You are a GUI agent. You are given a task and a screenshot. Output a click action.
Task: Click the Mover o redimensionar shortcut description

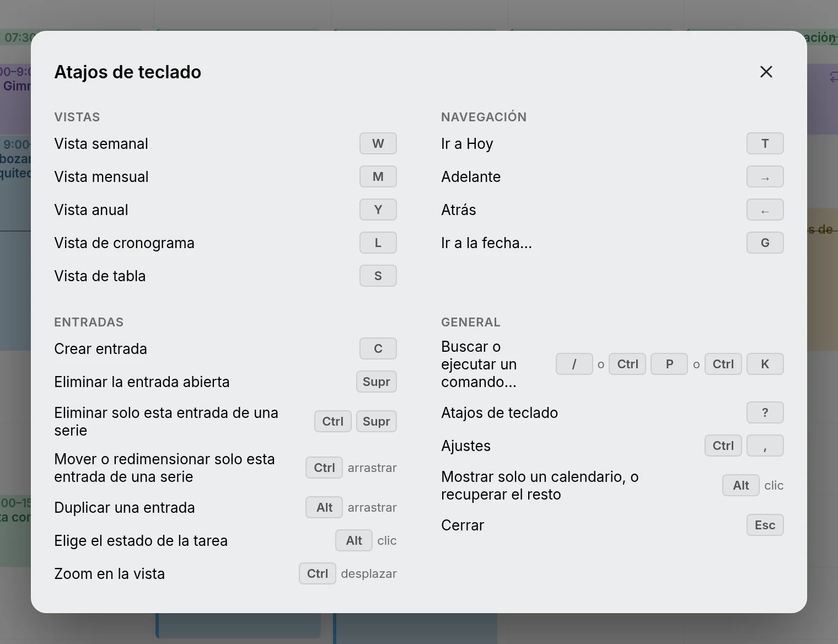tap(164, 468)
